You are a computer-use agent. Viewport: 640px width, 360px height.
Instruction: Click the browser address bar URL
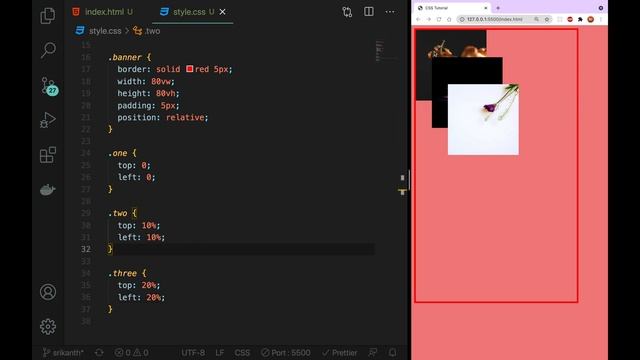[495, 19]
